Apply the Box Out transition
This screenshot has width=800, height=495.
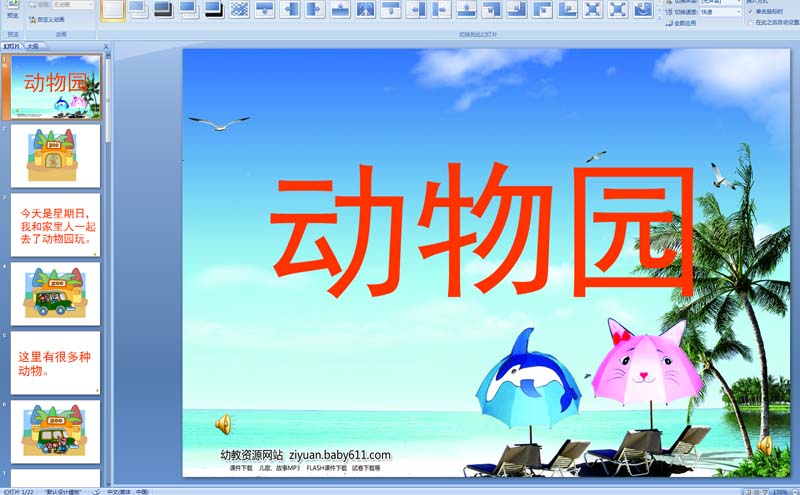point(618,9)
